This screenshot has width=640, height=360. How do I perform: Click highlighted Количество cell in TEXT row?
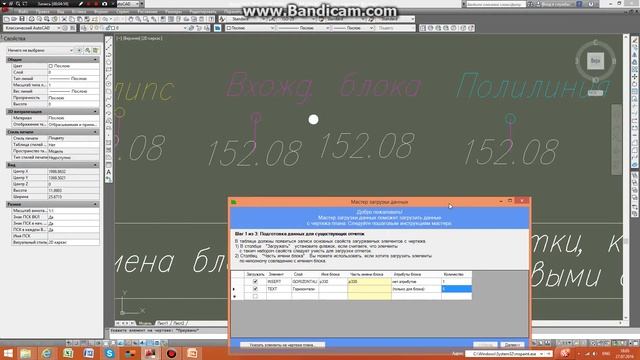tap(456, 289)
